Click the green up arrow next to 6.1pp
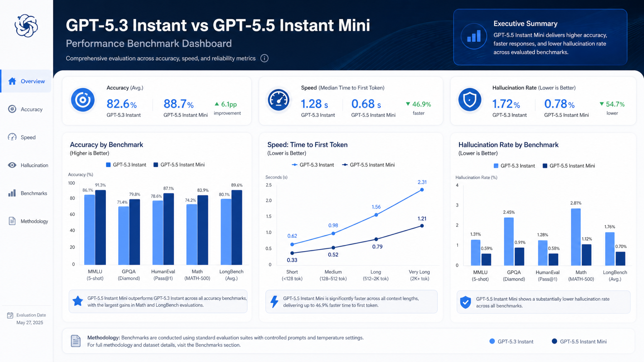 [x=217, y=104]
